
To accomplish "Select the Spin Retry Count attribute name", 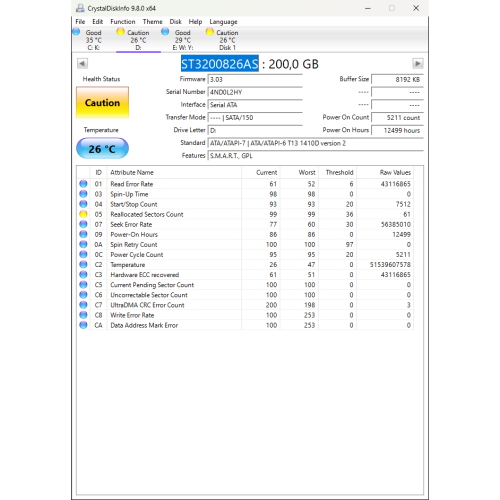I will click(x=134, y=245).
